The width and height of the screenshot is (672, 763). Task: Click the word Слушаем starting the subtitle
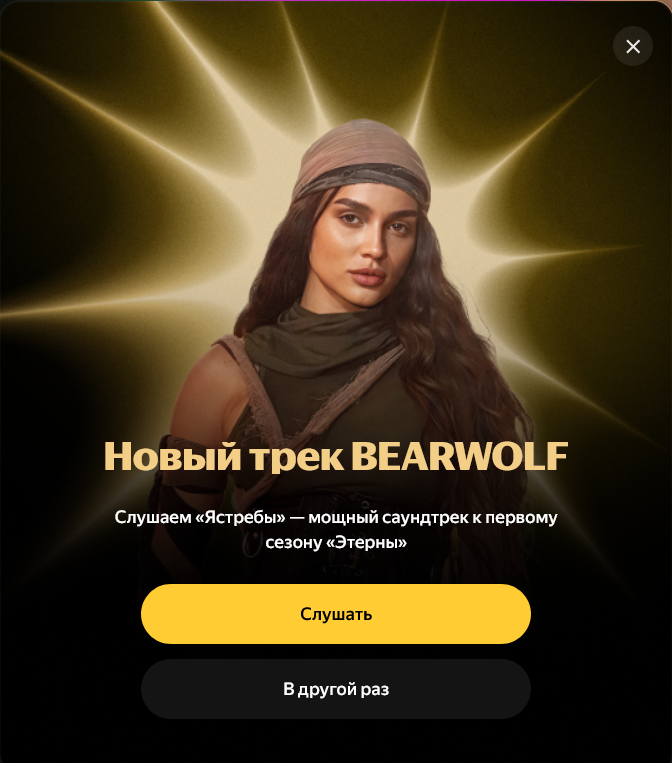click(x=153, y=517)
